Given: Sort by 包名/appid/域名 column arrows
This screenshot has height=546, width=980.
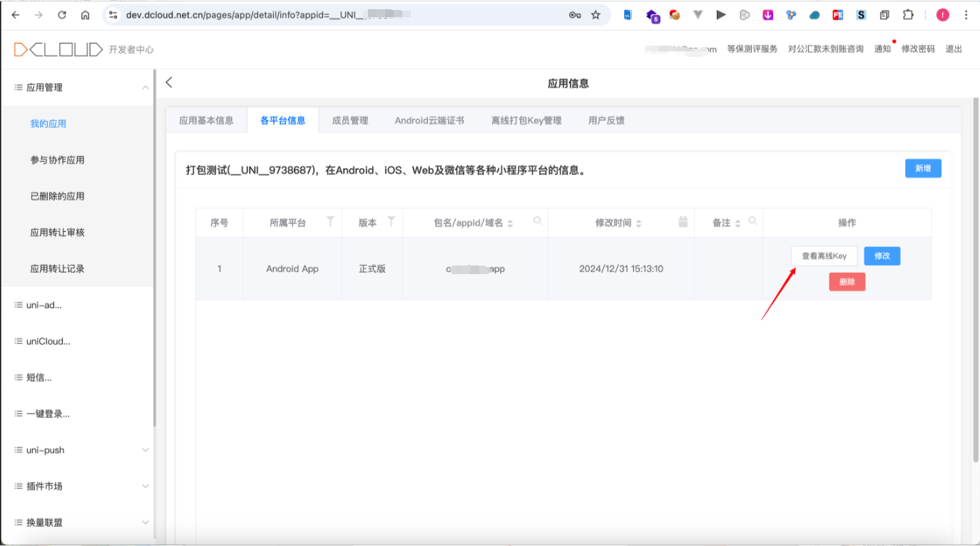Looking at the screenshot, I should [510, 223].
